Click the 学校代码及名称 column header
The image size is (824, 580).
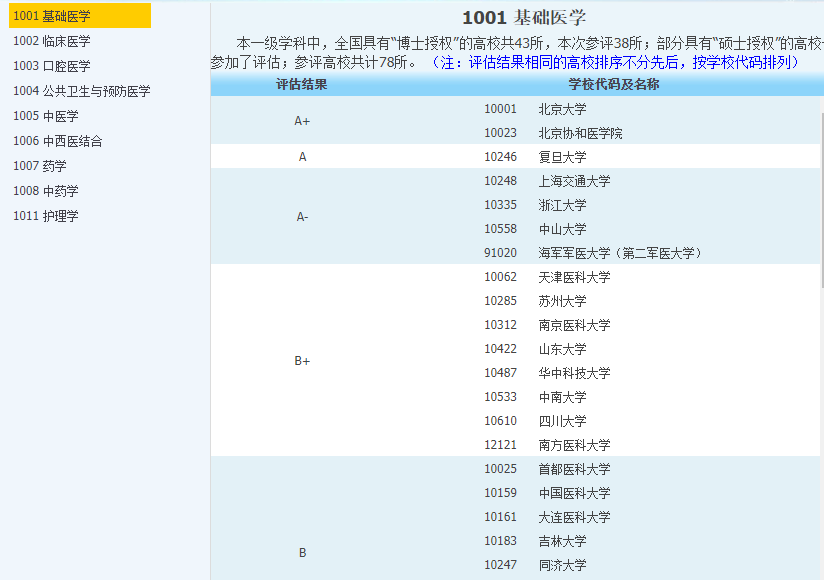[x=613, y=84]
